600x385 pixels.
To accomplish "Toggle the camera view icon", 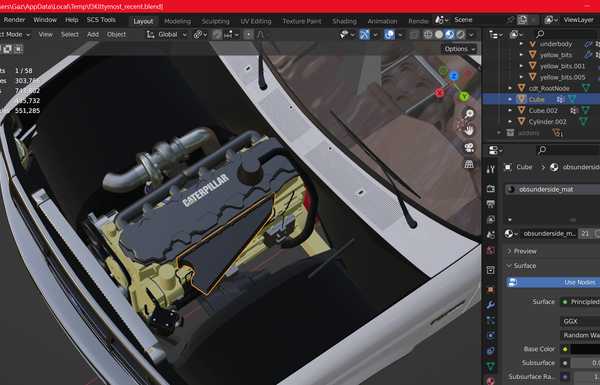I will [469, 147].
